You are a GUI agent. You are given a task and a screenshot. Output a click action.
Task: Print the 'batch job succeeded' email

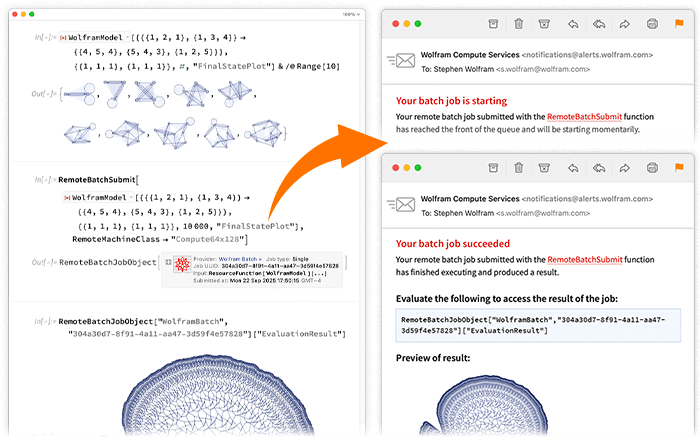[x=652, y=168]
